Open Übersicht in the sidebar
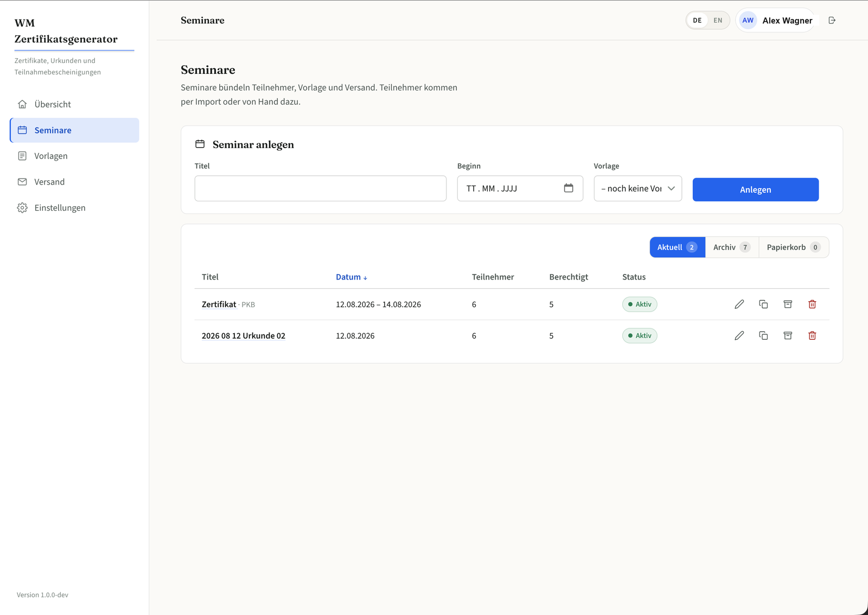Image resolution: width=868 pixels, height=615 pixels. tap(74, 104)
